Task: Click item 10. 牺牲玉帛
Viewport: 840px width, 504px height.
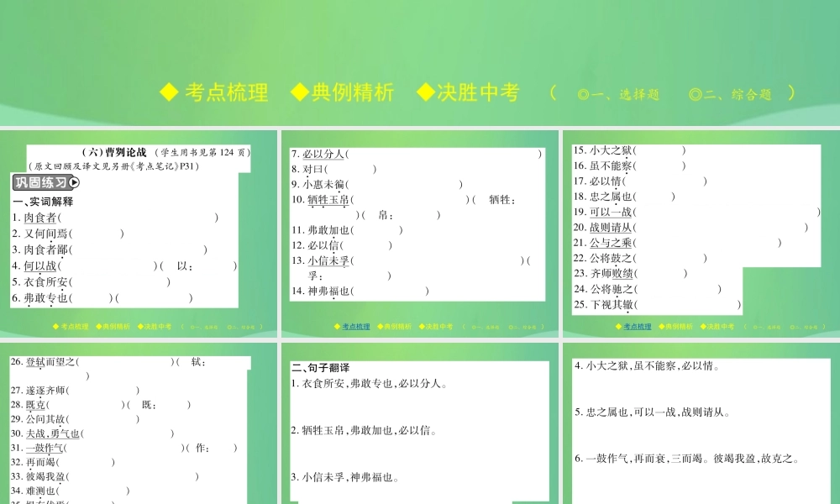Action: click(320, 200)
